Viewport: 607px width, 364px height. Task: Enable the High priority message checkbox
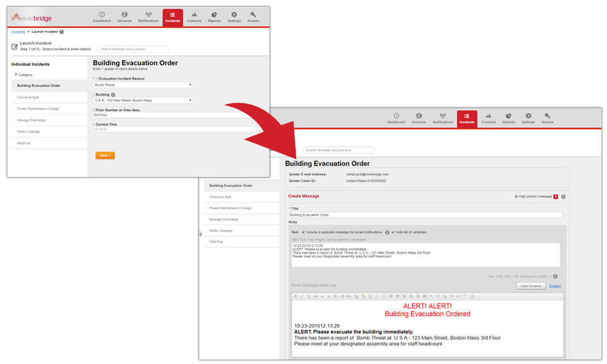(516, 197)
